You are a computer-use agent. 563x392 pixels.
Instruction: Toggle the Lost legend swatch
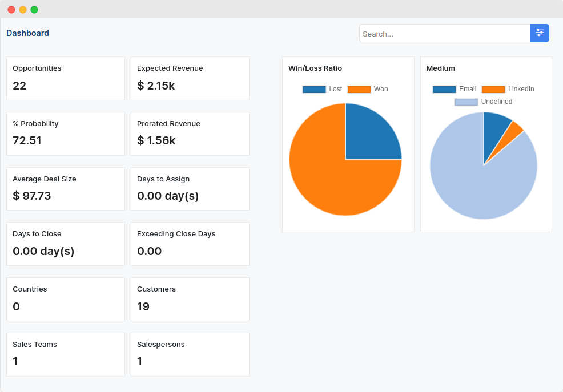coord(314,90)
